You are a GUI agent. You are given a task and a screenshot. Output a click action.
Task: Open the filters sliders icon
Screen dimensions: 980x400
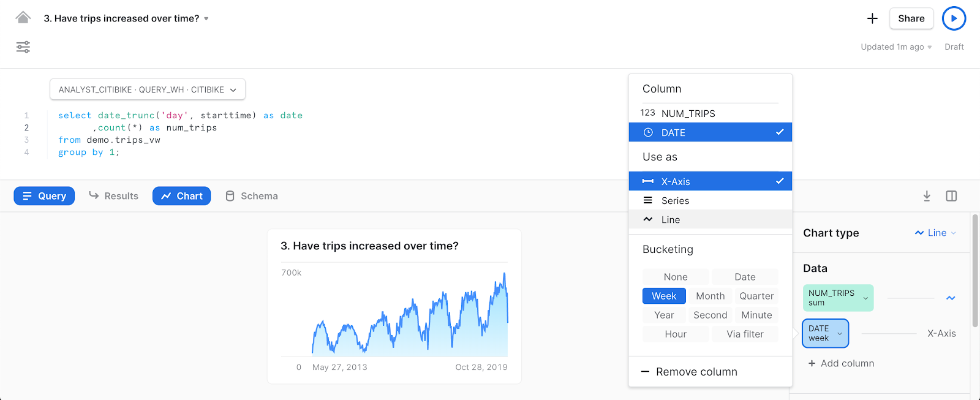23,47
